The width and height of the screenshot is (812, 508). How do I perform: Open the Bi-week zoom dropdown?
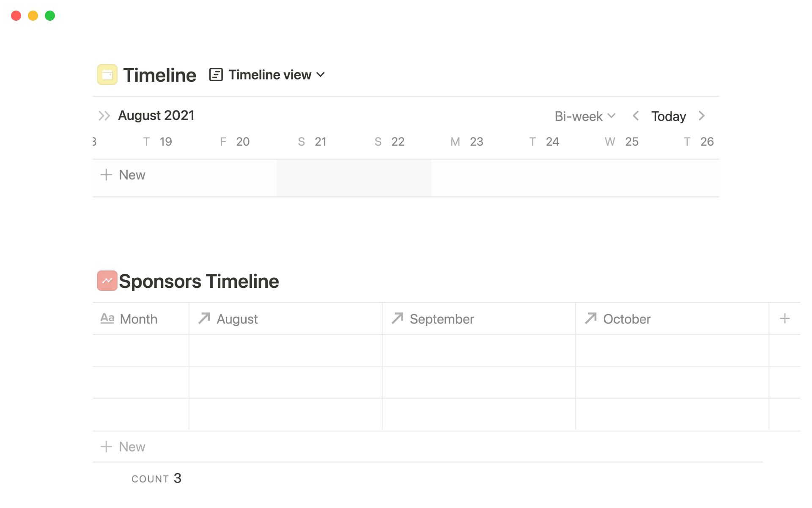(x=584, y=116)
